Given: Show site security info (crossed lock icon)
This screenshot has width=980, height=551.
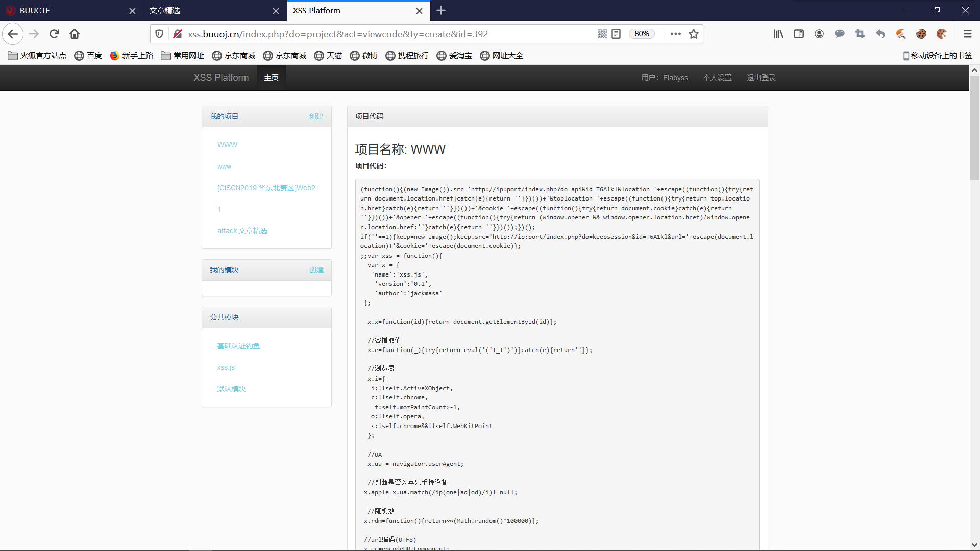Looking at the screenshot, I should pyautogui.click(x=178, y=34).
